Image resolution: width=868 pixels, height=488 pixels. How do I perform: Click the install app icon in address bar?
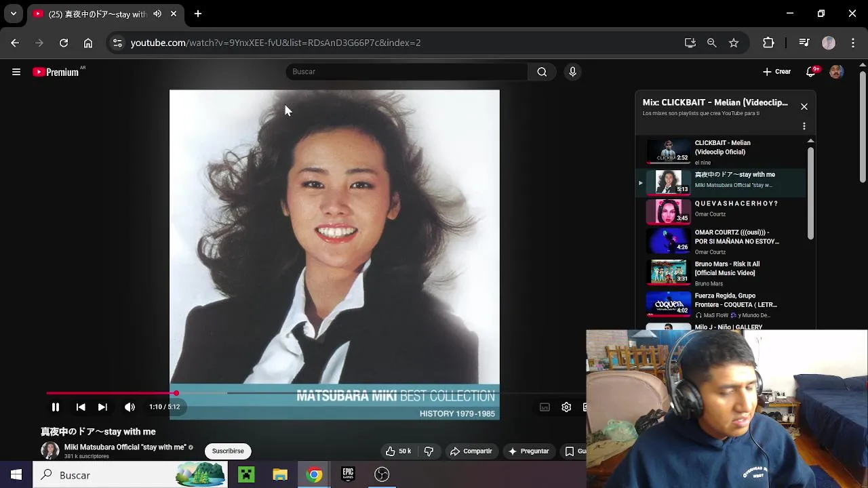coord(690,43)
